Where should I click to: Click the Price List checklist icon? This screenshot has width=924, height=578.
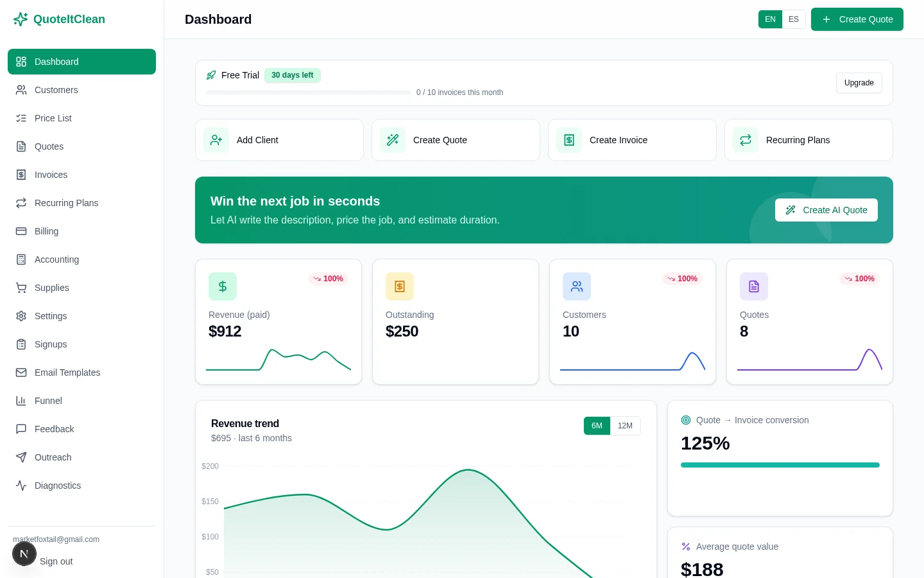(21, 118)
